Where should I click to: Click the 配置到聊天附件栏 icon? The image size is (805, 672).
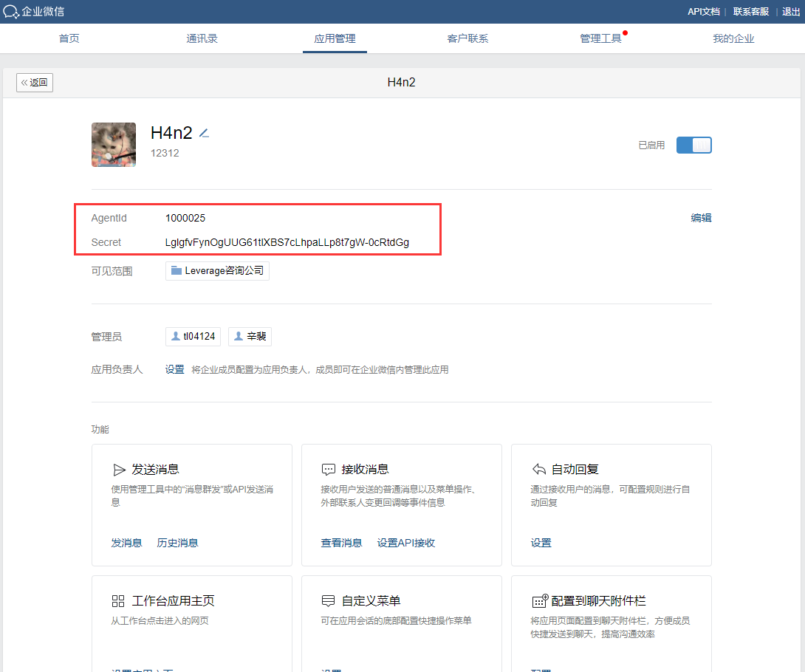pos(540,600)
